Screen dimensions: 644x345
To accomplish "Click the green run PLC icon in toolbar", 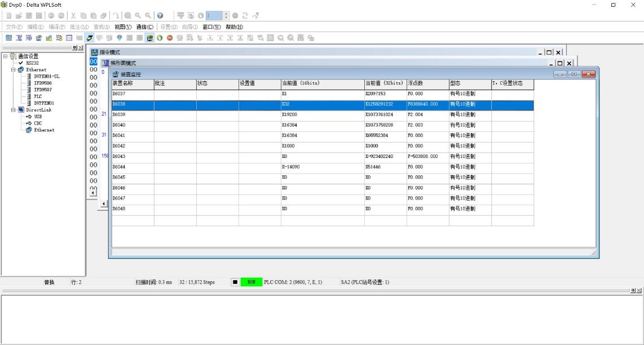I will coord(160,38).
